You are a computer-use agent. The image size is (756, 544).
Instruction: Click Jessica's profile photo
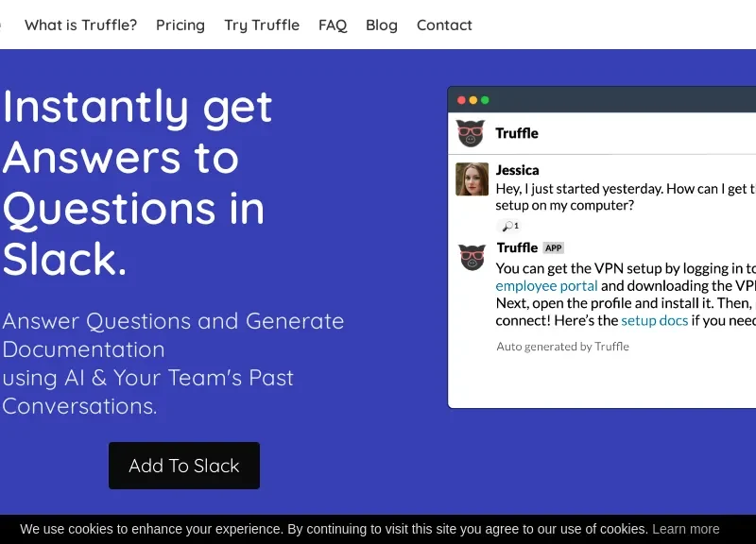point(472,178)
